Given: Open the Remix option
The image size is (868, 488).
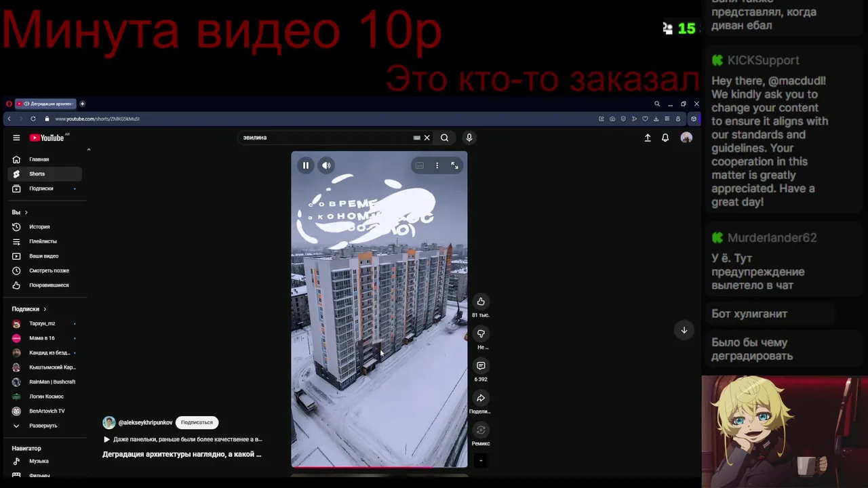Looking at the screenshot, I should coord(481,430).
